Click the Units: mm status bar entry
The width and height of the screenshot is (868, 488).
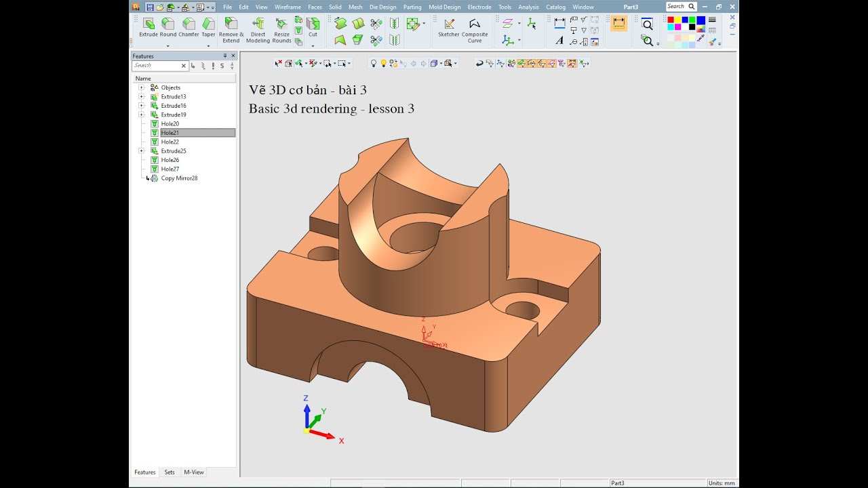[722, 483]
